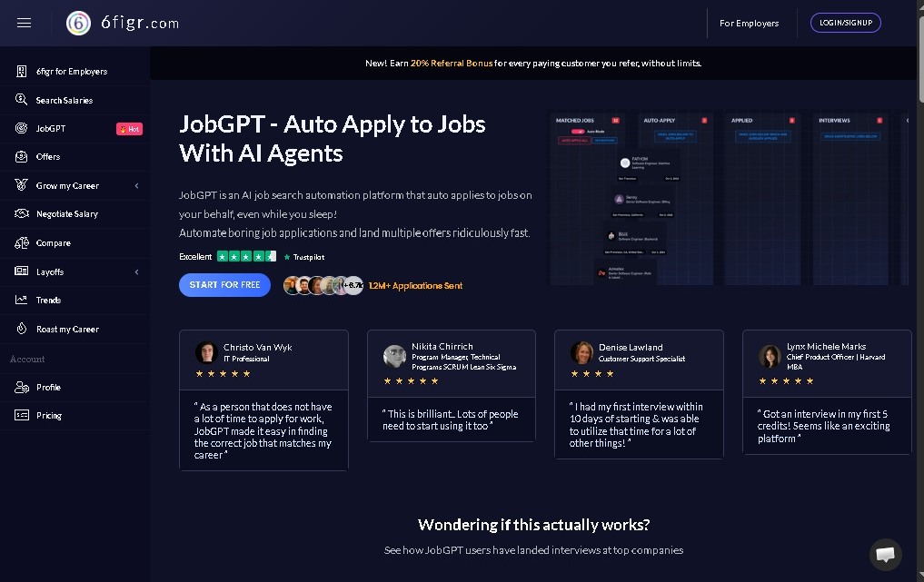
Task: Click the 6figr logo icon
Action: (x=78, y=23)
